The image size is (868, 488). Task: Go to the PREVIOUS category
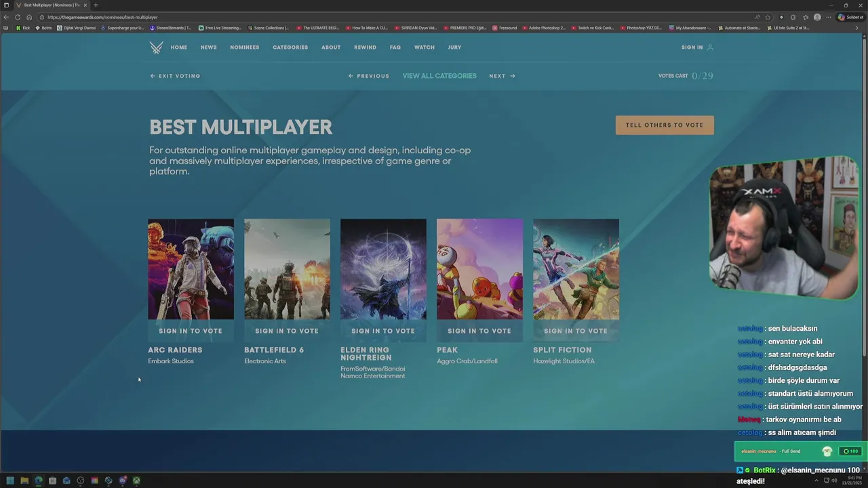tap(369, 76)
